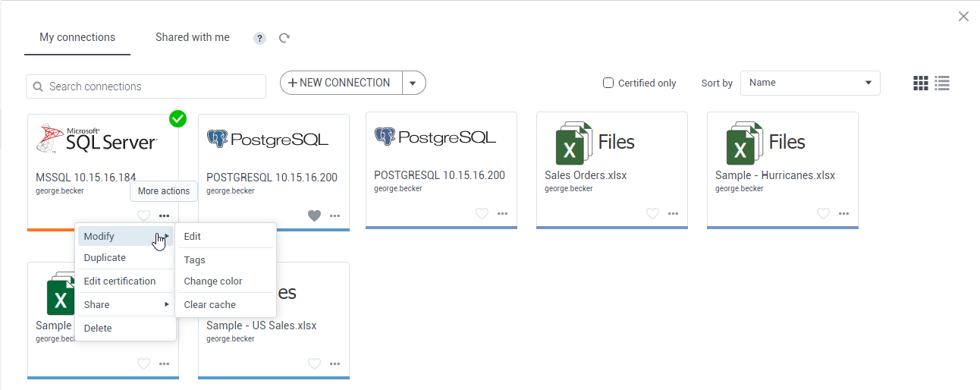Open the Sort by Name dropdown
This screenshot has width=980, height=390.
point(809,83)
